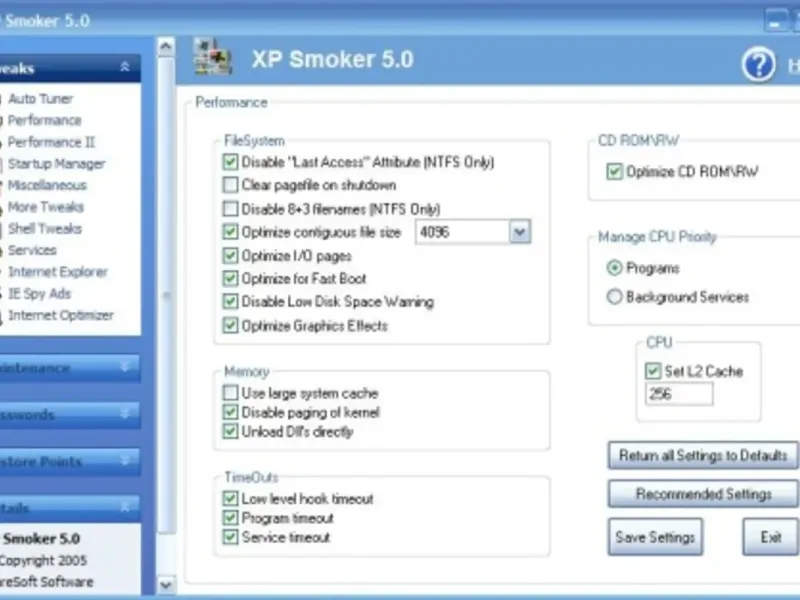Image resolution: width=800 pixels, height=600 pixels.
Task: Toggle Disable Last Access Attribute checkbox
Action: (x=230, y=162)
